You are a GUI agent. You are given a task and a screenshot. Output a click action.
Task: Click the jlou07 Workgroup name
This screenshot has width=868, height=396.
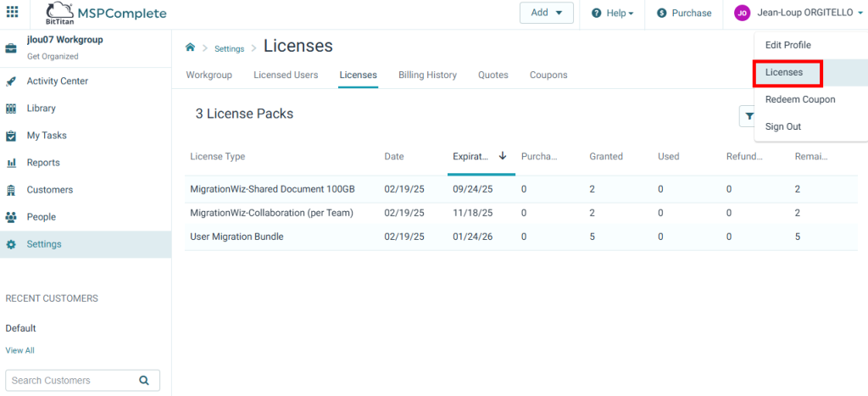point(64,40)
